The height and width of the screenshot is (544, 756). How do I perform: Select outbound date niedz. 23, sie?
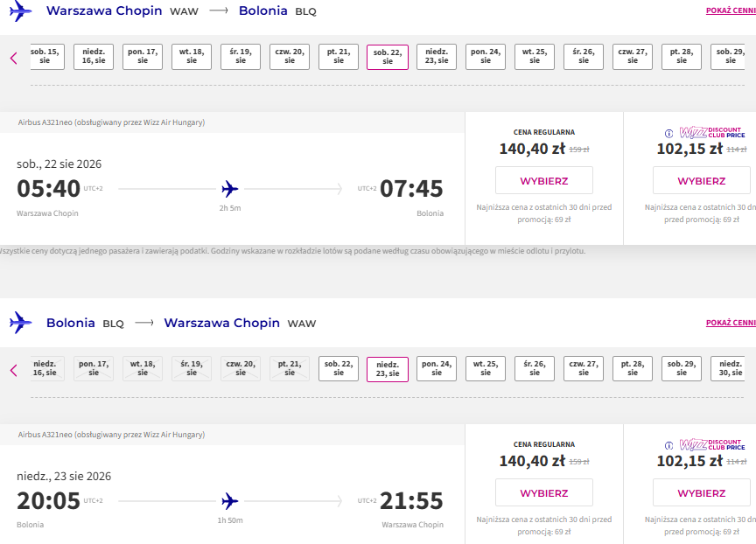437,57
